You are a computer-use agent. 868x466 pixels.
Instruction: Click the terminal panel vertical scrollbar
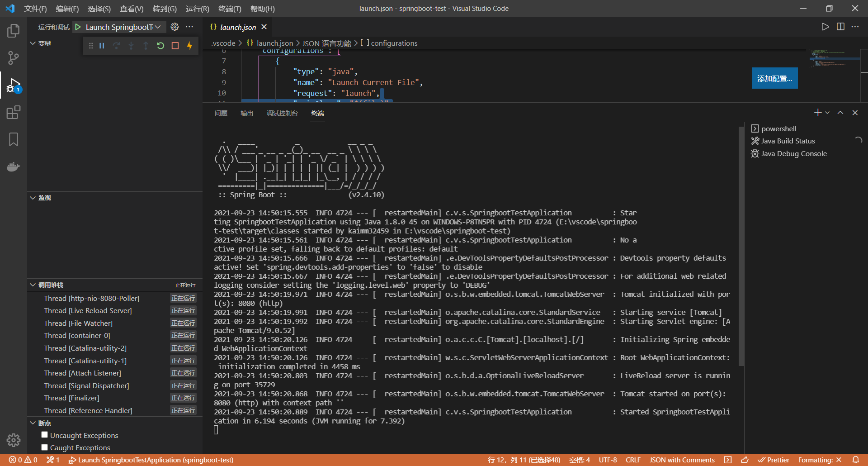(x=741, y=247)
